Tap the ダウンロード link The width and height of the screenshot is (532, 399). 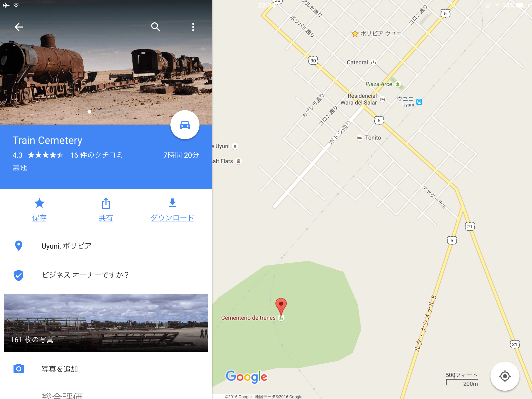pos(172,218)
